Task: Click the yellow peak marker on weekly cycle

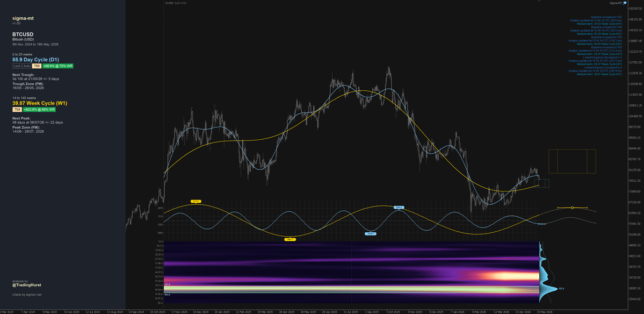Action: pyautogui.click(x=196, y=202)
